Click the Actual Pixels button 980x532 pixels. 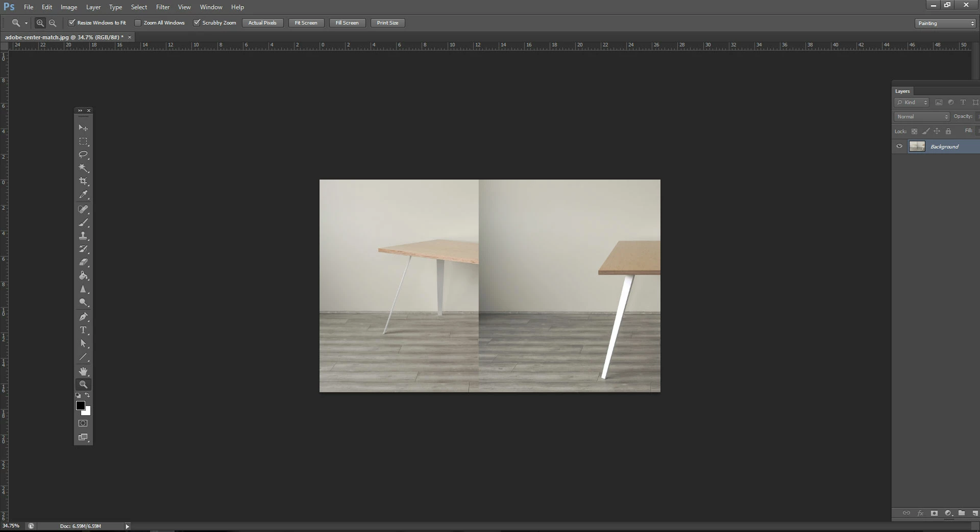pos(262,23)
